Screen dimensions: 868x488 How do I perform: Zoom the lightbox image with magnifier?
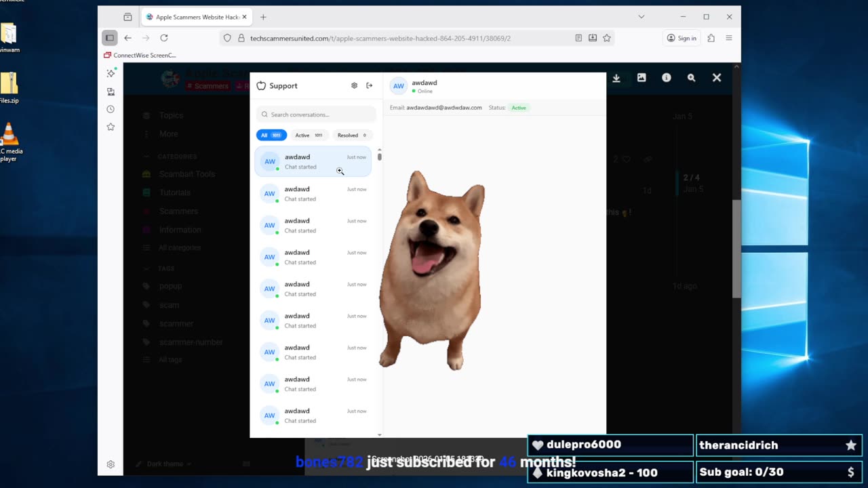(x=691, y=78)
